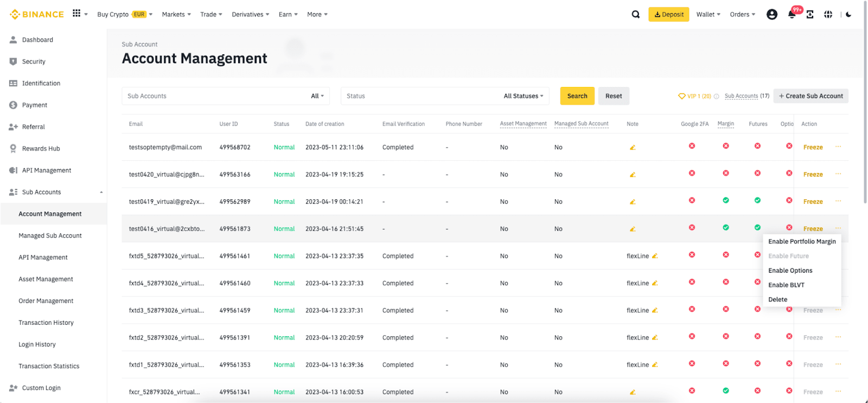
Task: Expand the Wallet dropdown in header
Action: 708,15
